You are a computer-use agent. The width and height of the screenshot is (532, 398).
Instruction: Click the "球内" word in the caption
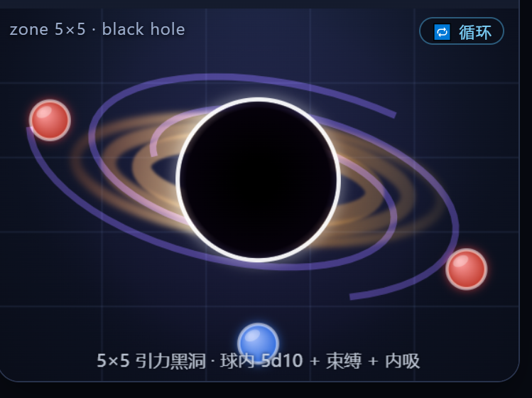click(237, 360)
